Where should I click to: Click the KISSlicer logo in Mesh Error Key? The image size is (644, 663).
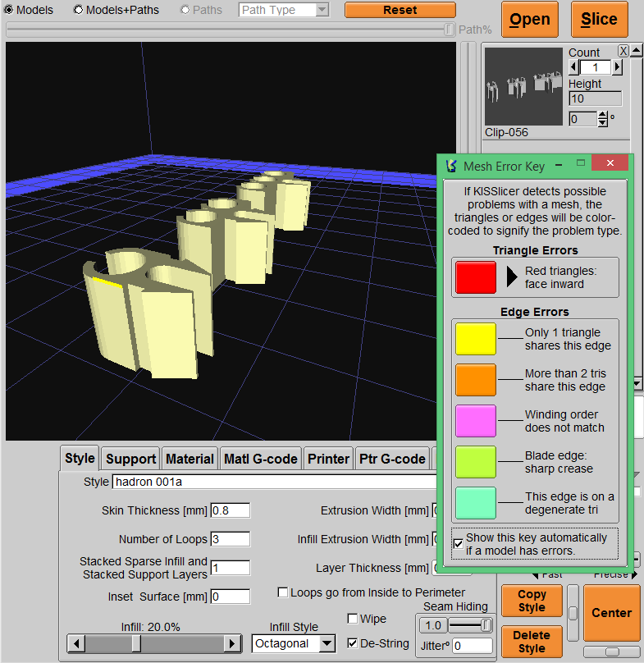pos(451,166)
